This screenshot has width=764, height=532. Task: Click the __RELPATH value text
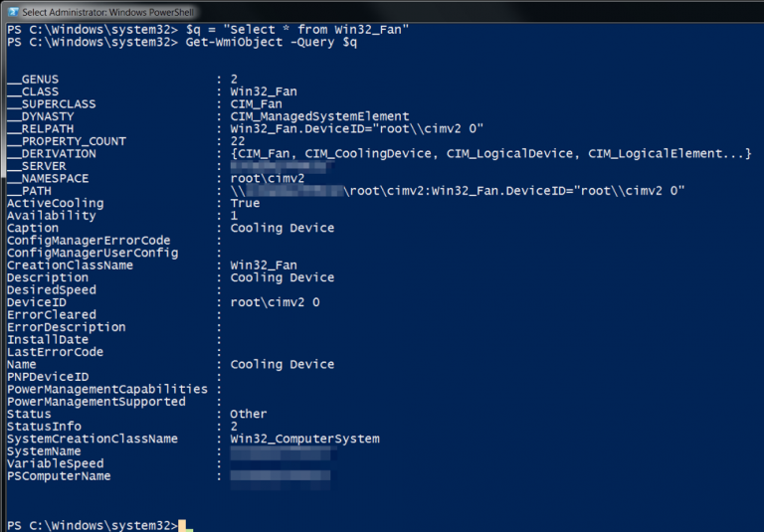[x=356, y=128]
